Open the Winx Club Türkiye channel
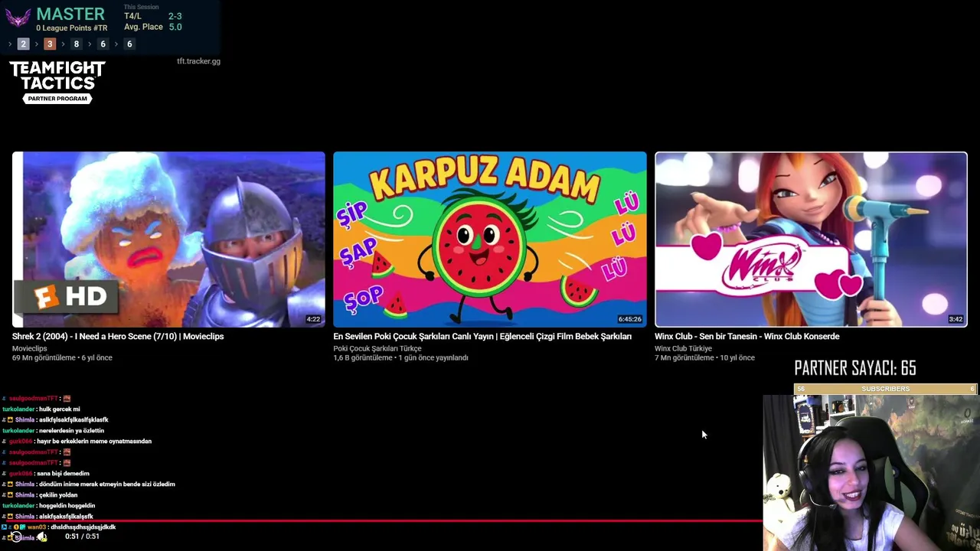 coord(683,349)
